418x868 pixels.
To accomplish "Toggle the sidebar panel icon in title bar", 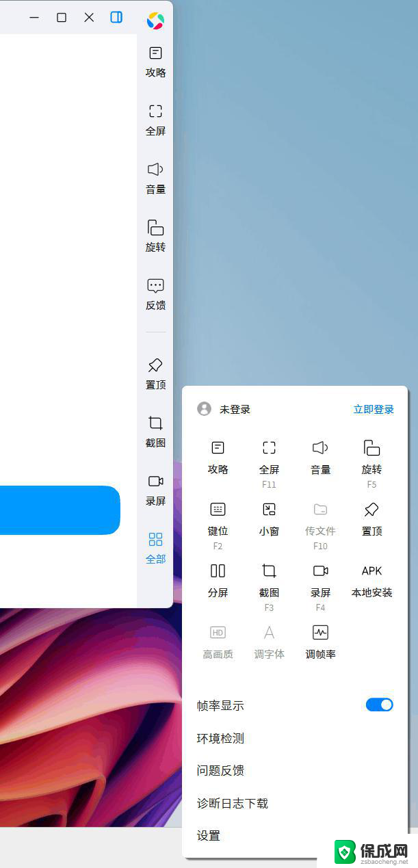I will point(116,17).
